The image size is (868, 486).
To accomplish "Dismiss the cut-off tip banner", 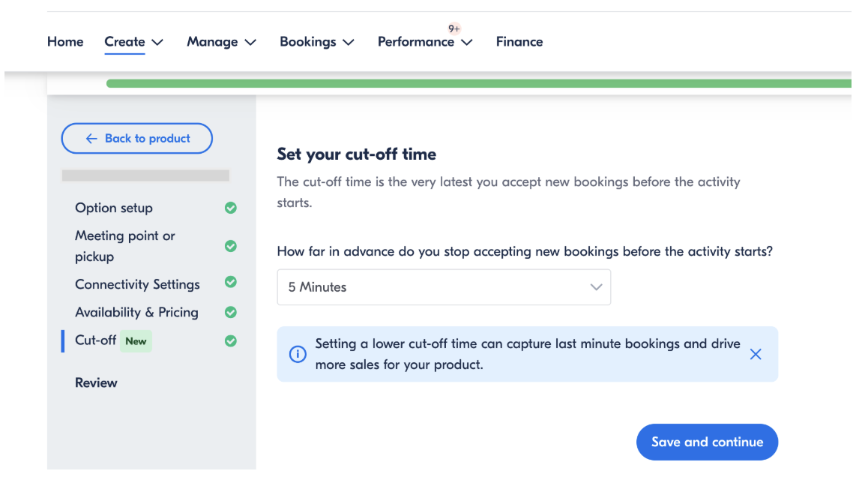I will point(755,354).
